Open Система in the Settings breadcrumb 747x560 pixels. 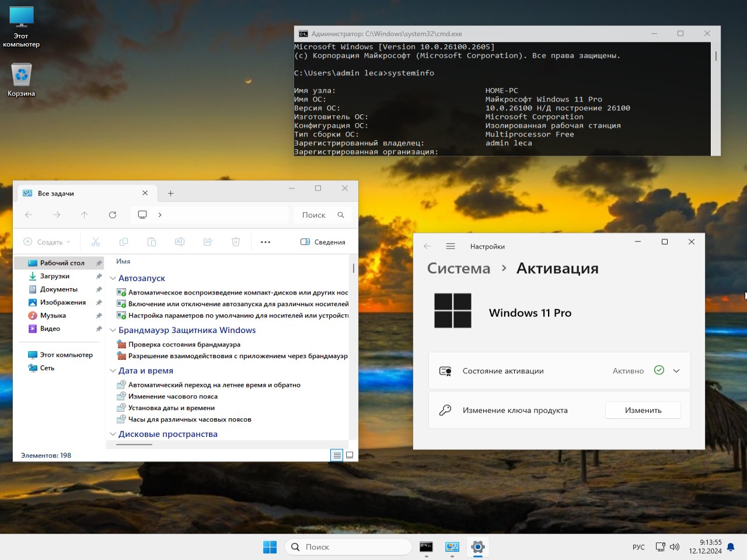(x=458, y=268)
